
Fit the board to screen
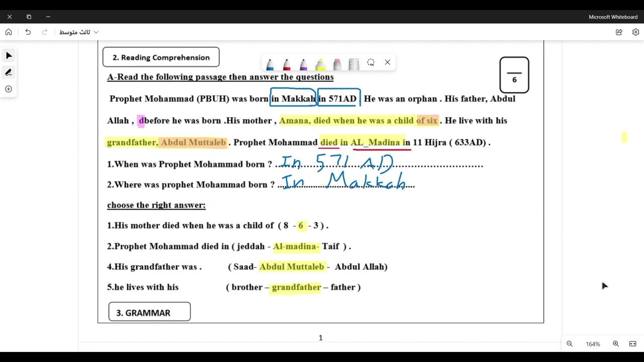coord(633,344)
